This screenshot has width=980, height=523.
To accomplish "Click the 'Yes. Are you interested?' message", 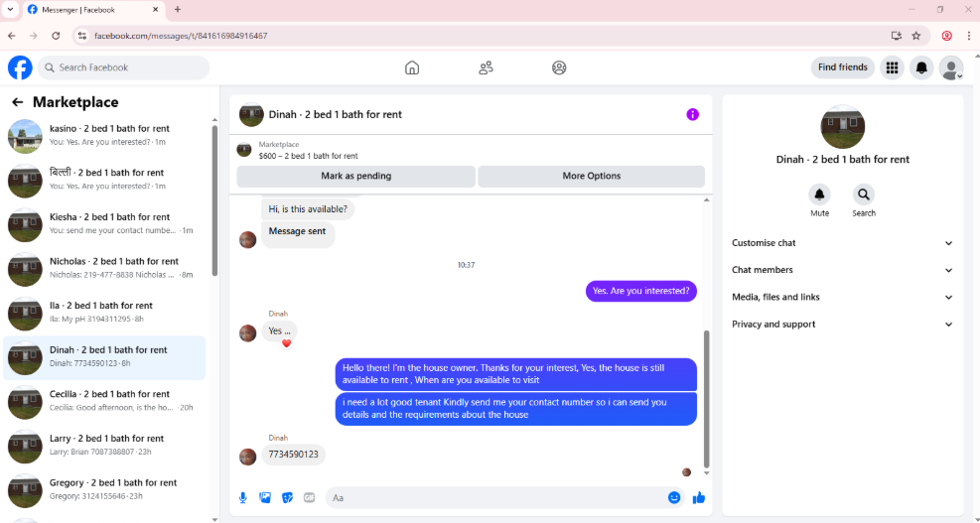I will coord(640,291).
